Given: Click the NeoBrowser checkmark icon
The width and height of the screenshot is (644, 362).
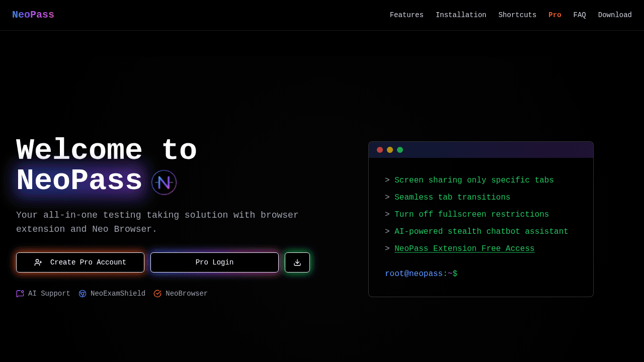Looking at the screenshot, I should tap(156, 293).
